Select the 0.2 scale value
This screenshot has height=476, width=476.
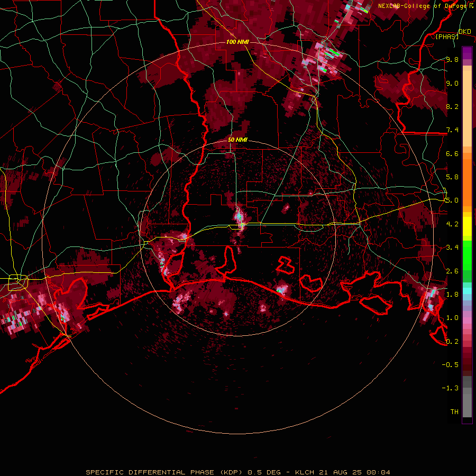(x=452, y=342)
